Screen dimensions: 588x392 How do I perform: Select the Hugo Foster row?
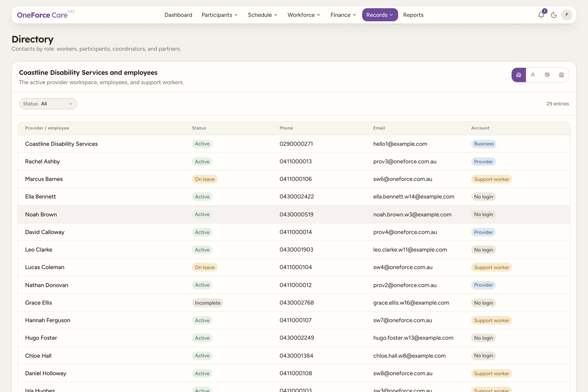click(294, 338)
